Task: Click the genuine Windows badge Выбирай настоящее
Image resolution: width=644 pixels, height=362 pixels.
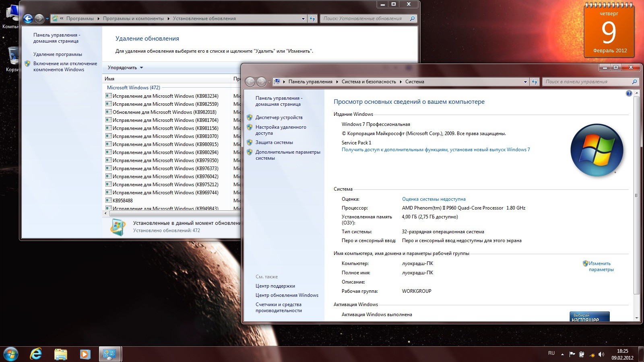Action: (589, 317)
